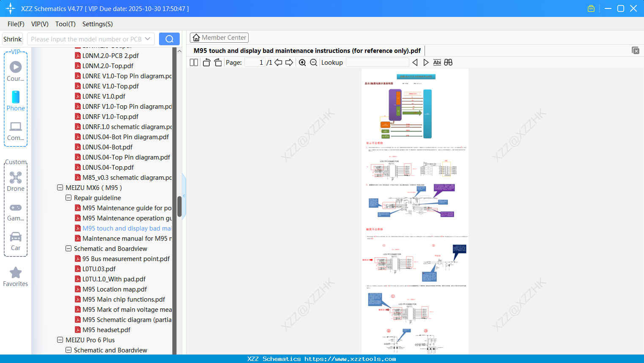This screenshot has width=644, height=363.
Task: Collapse the Repair guideline folder
Action: [69, 198]
